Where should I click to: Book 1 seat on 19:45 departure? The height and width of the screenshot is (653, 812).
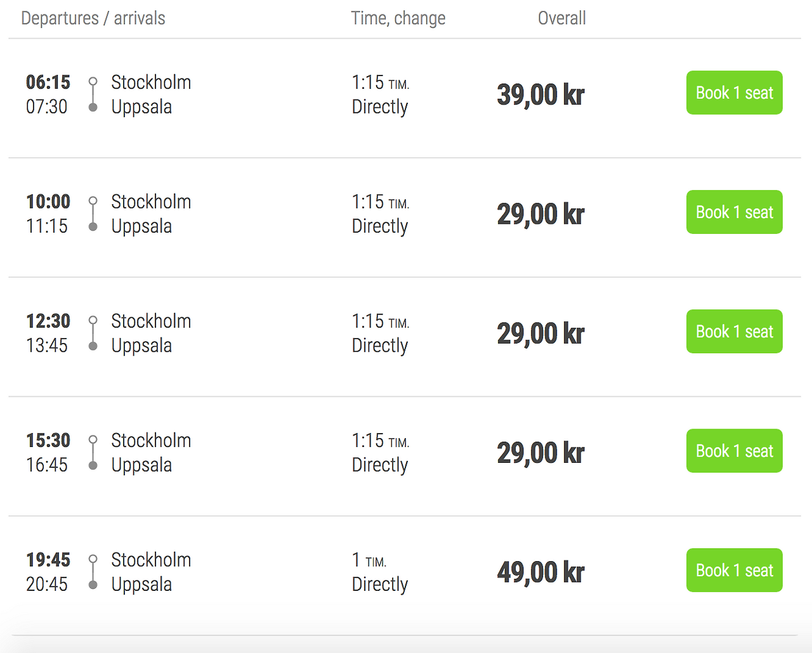coord(734,570)
